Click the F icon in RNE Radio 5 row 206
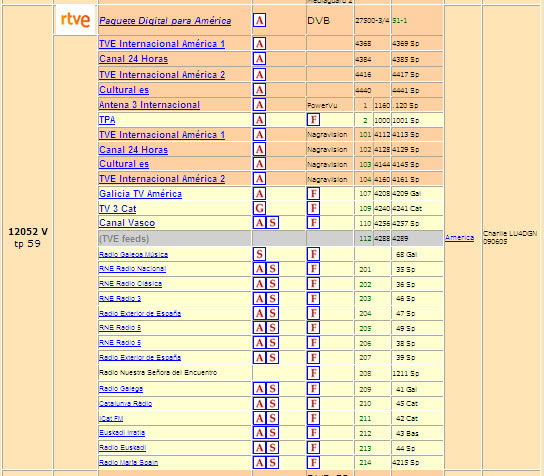This screenshot has width=544, height=476. [x=313, y=343]
